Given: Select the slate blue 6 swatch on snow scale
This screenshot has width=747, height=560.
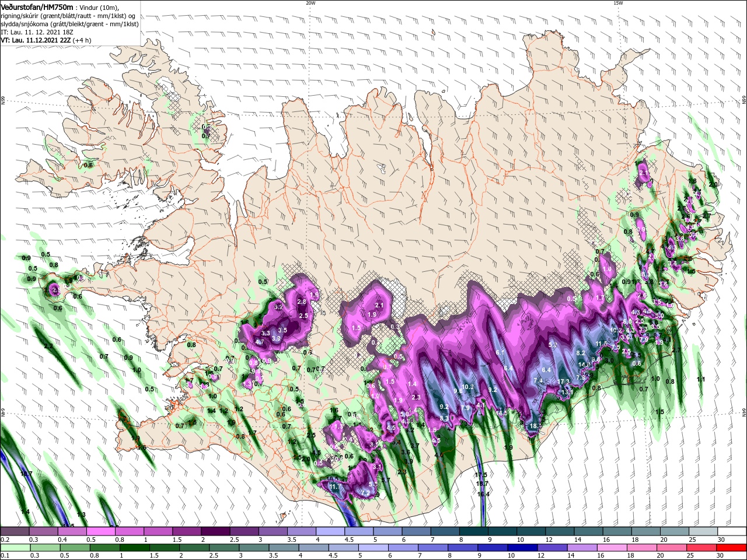Looking at the screenshot, I should coord(416,531).
